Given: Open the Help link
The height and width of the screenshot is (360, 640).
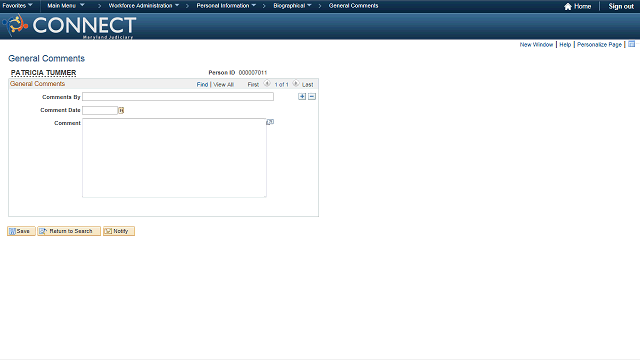Looking at the screenshot, I should pos(565,44).
